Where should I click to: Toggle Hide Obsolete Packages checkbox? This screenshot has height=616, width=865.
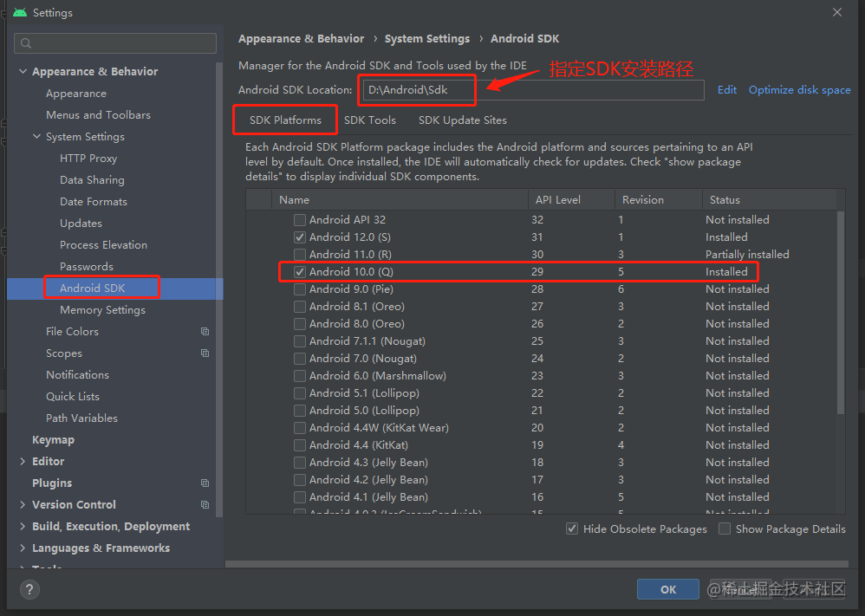(572, 528)
